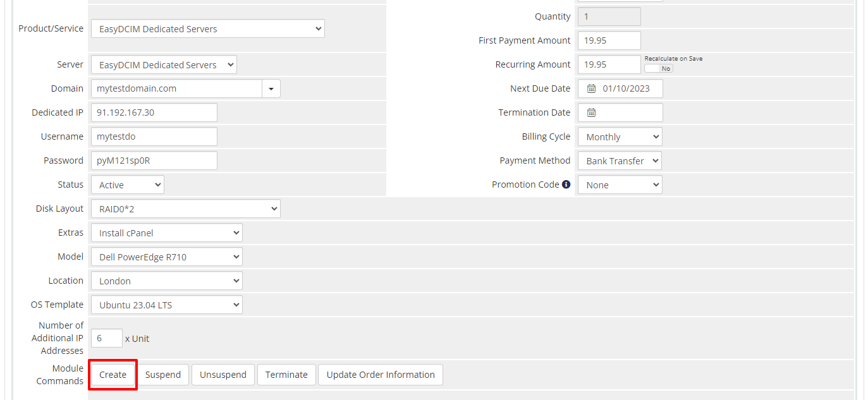Click Update Order Information button

coord(381,375)
